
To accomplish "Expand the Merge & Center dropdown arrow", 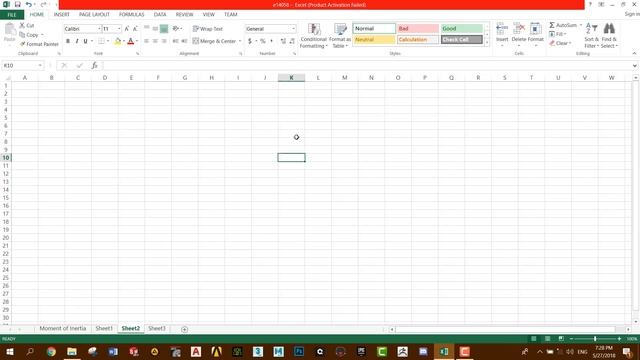I will (240, 41).
